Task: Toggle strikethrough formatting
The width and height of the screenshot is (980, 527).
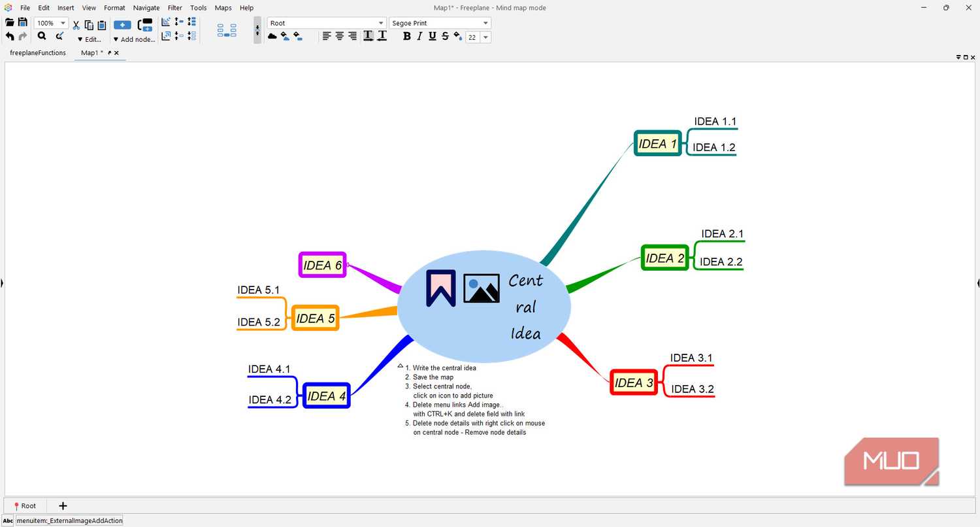Action: tap(446, 37)
